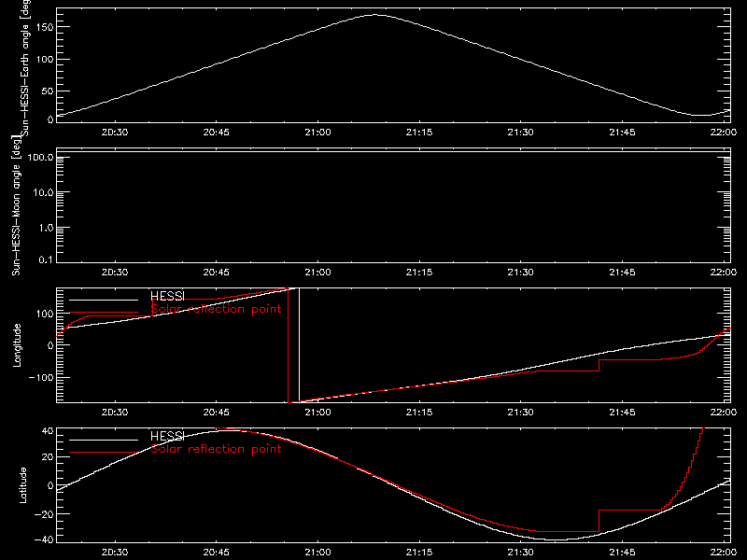Screen dimensions: 747x560
Task: Click the 150 tick label on Earth angle axis
Action: tap(44, 27)
